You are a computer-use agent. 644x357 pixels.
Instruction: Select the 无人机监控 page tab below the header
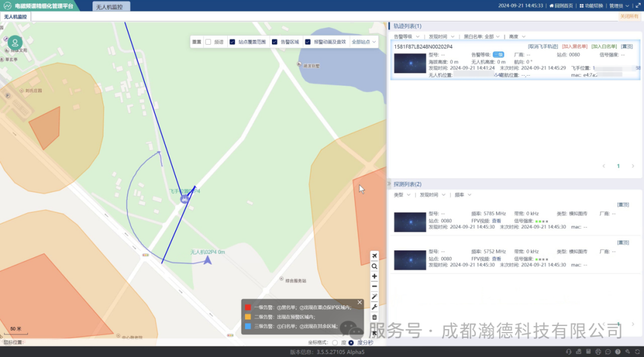[15, 17]
